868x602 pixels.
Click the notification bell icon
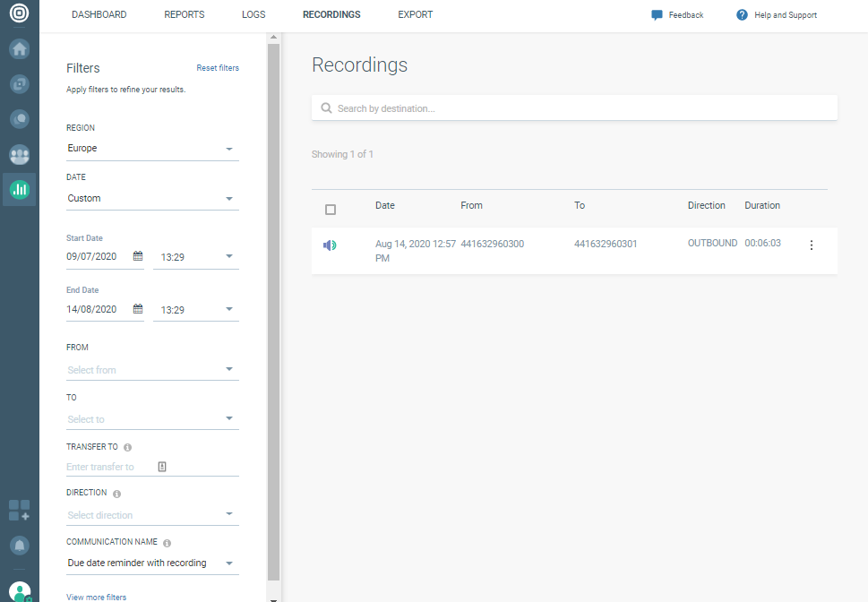(19, 545)
